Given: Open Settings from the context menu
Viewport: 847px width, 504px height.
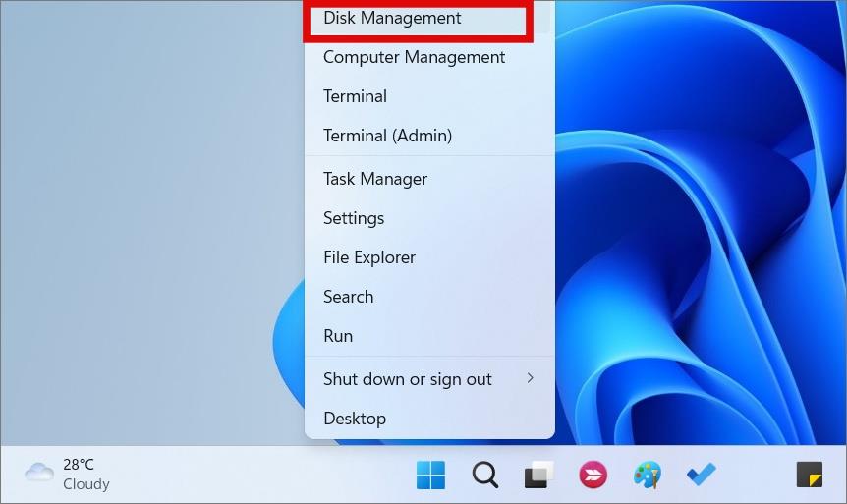Looking at the screenshot, I should coord(429,218).
